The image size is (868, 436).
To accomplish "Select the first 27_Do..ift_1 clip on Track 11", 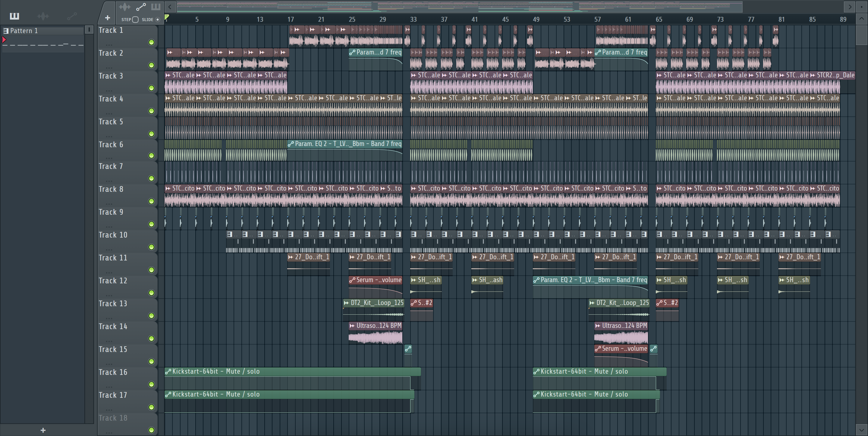I will pyautogui.click(x=309, y=264).
